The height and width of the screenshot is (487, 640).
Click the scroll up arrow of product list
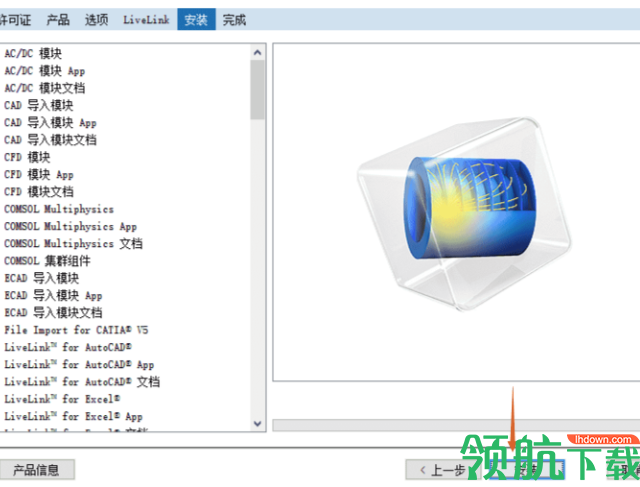(257, 53)
